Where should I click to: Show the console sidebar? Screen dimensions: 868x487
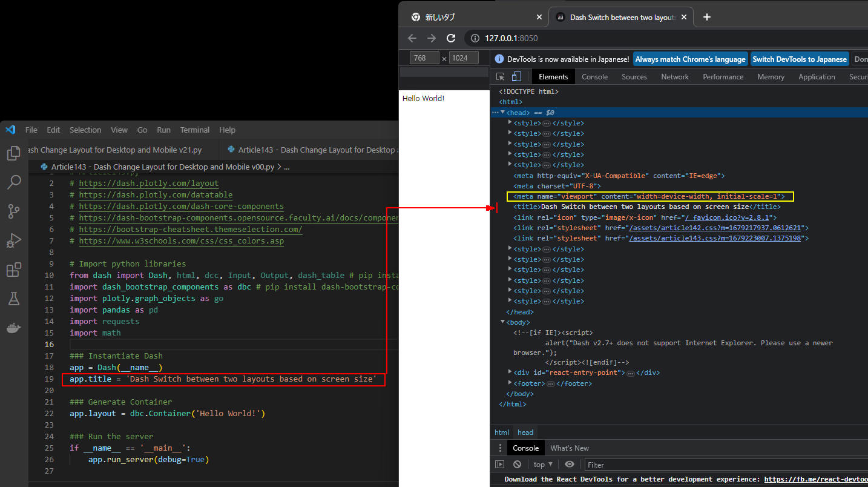pyautogui.click(x=499, y=465)
